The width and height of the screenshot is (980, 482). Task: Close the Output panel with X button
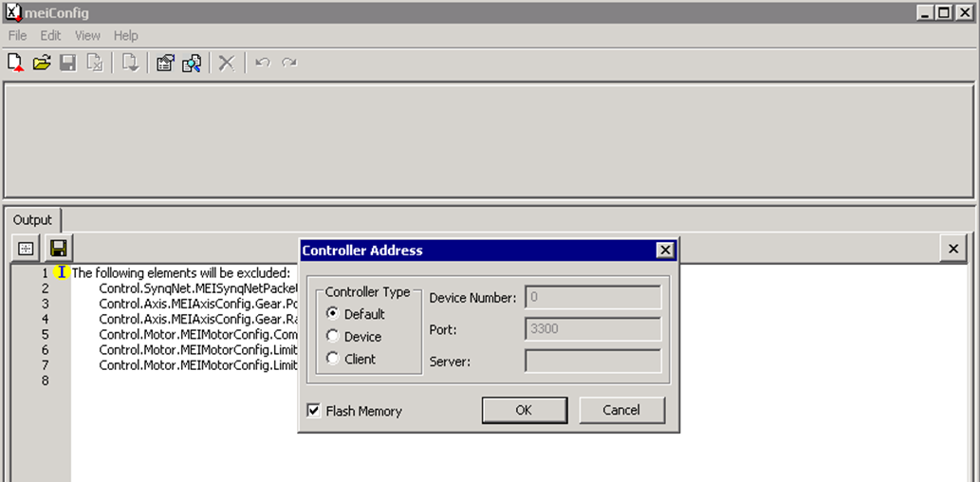click(x=953, y=249)
